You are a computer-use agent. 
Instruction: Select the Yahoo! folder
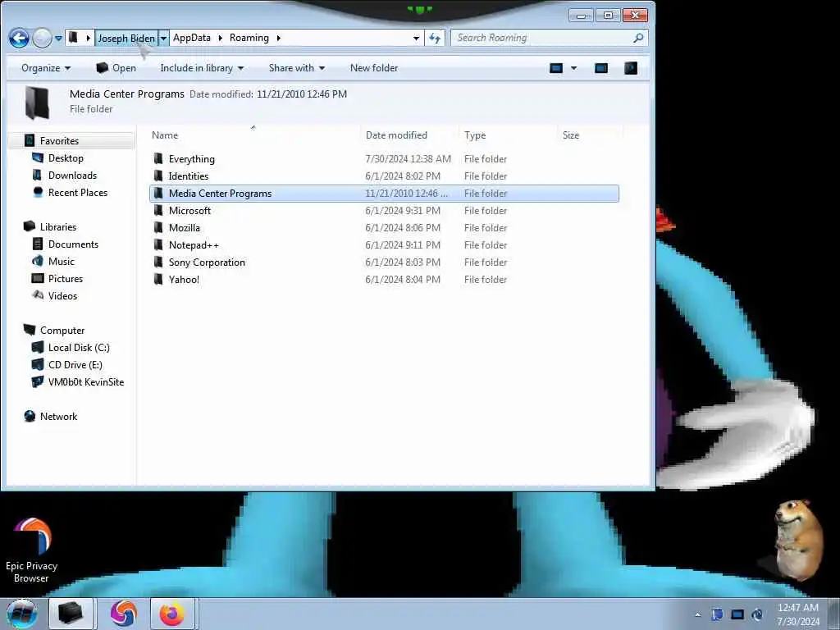pos(184,279)
